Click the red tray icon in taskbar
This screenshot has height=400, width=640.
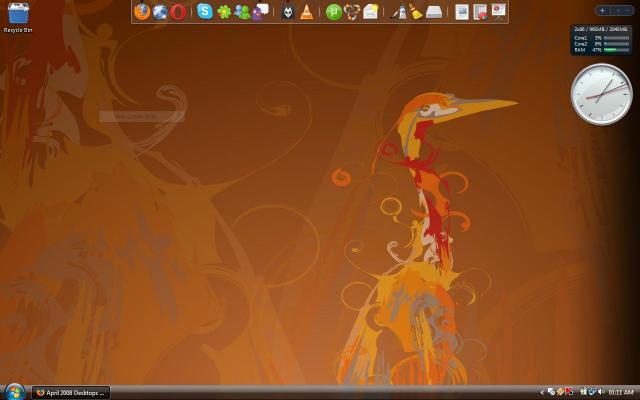point(569,391)
